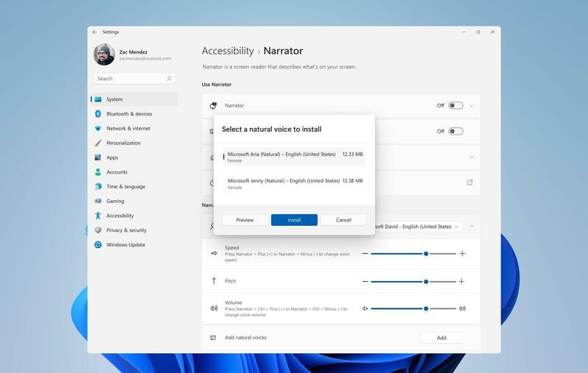Open the Microsoft David voice dropdown

pos(418,227)
